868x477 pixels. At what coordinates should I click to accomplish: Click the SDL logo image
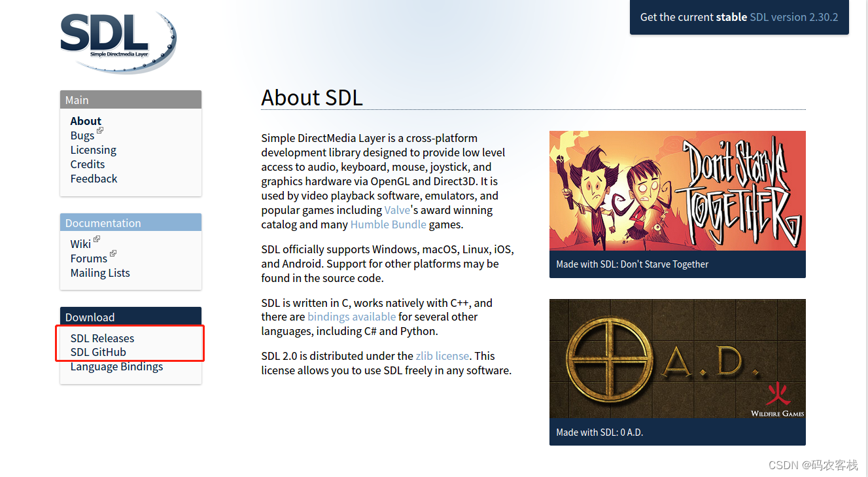[118, 41]
